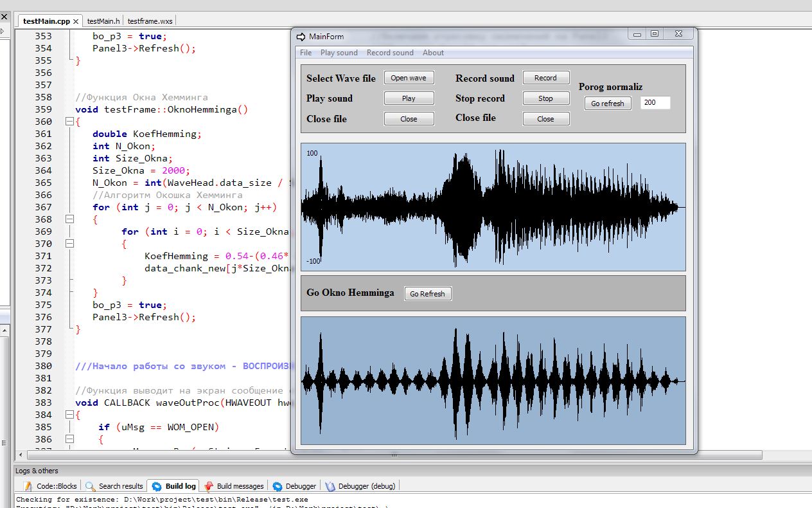Click the Search results magnifier icon
Viewport: 812px width, 508px height.
click(91, 486)
